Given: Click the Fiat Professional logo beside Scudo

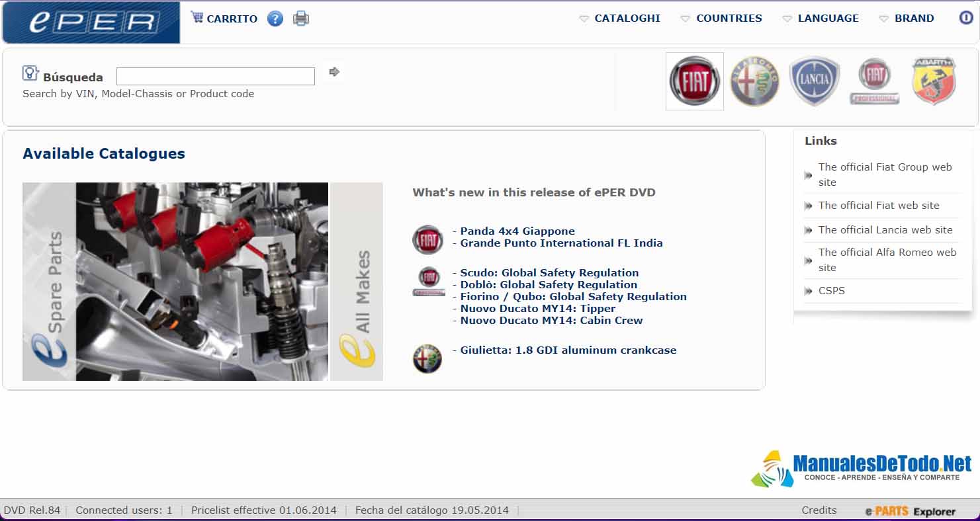Looking at the screenshot, I should (429, 282).
